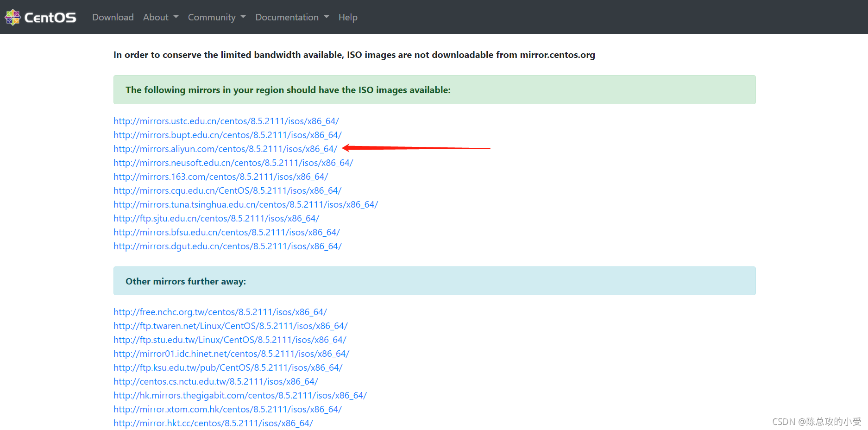Image resolution: width=868 pixels, height=430 pixels.
Task: Open the Help navbar item
Action: 347,17
